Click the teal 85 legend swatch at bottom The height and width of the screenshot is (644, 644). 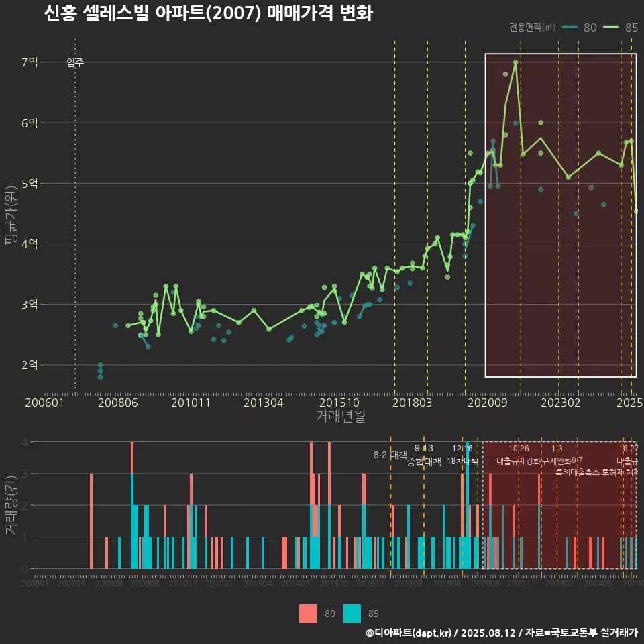(352, 614)
